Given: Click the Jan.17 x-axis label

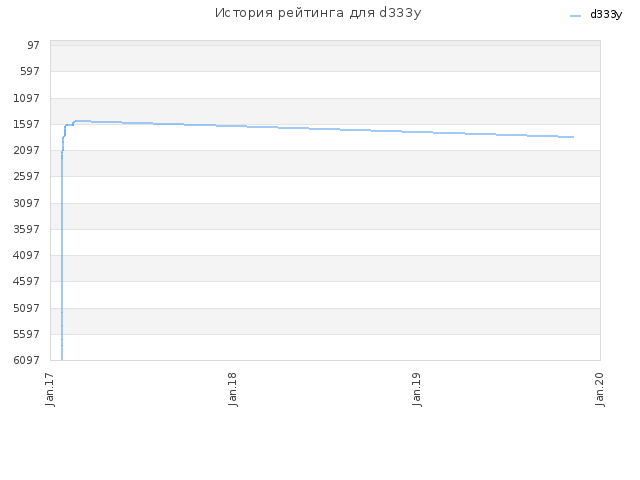Looking at the screenshot, I should 50,389.
